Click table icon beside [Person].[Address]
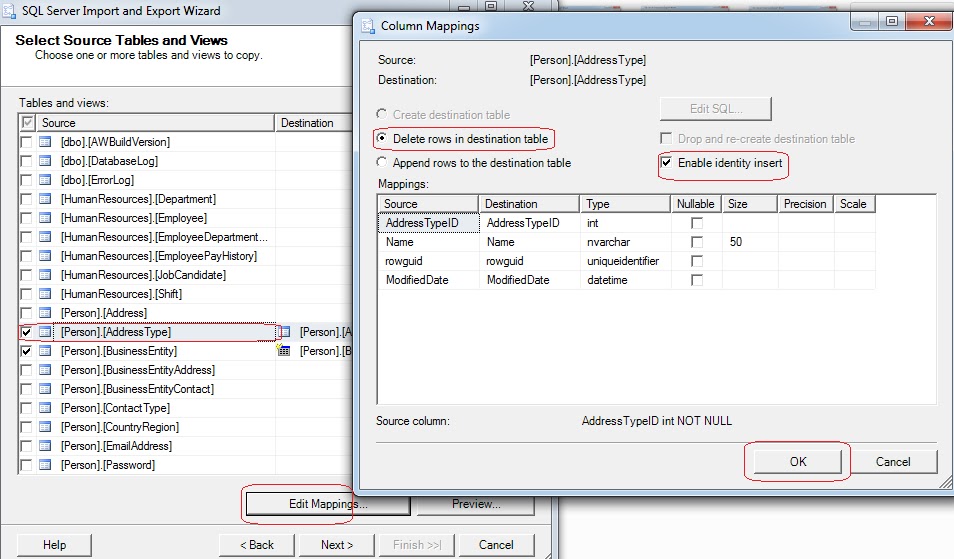Viewport: 954px width, 559px height. [45, 313]
